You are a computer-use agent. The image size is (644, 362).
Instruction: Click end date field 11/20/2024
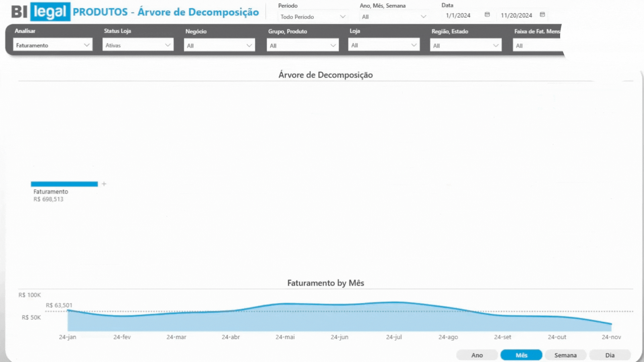516,15
